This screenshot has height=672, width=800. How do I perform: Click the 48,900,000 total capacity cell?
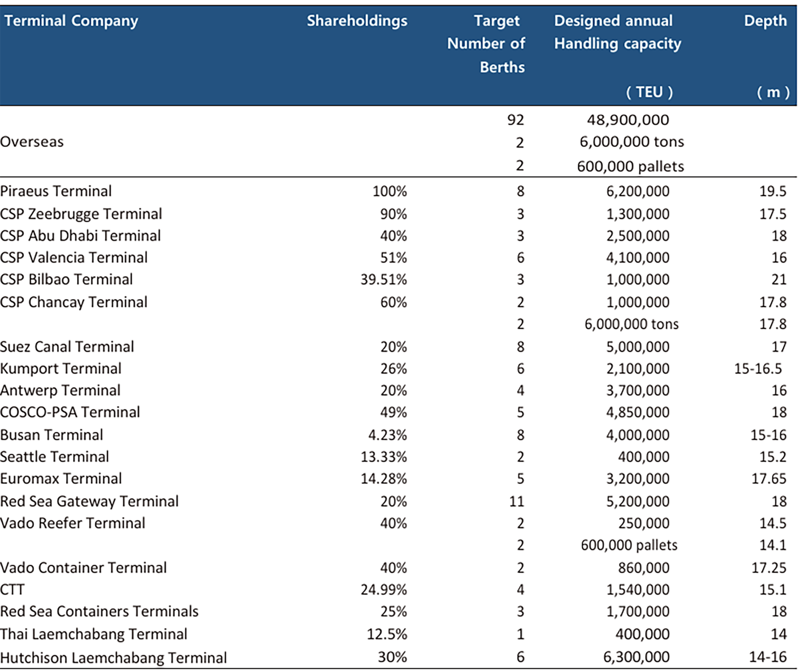point(628,120)
